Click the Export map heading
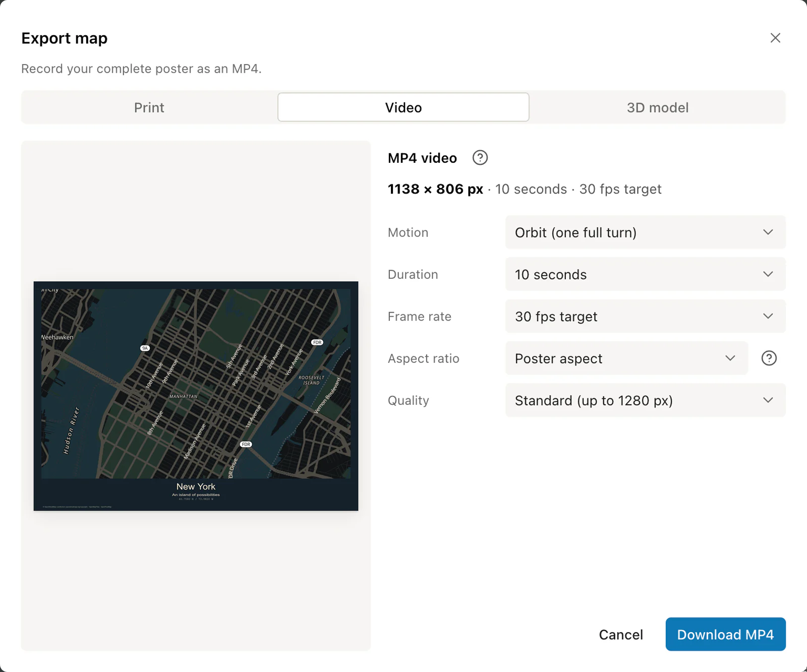 pyautogui.click(x=65, y=38)
